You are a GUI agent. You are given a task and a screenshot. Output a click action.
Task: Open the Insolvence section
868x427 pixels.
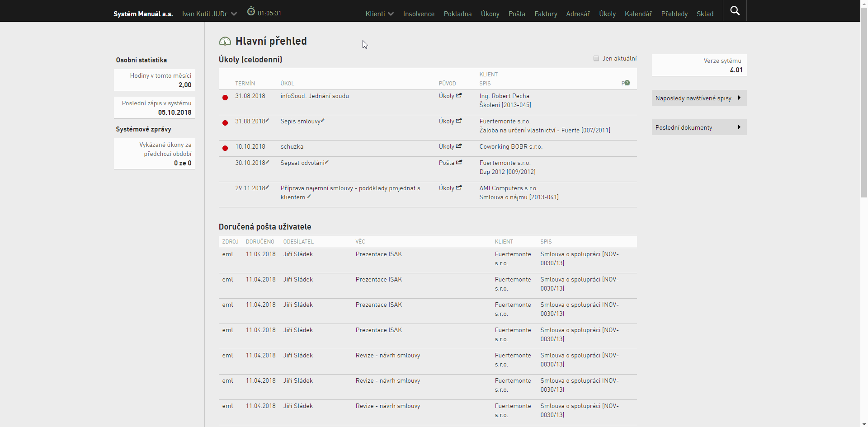[x=419, y=14]
